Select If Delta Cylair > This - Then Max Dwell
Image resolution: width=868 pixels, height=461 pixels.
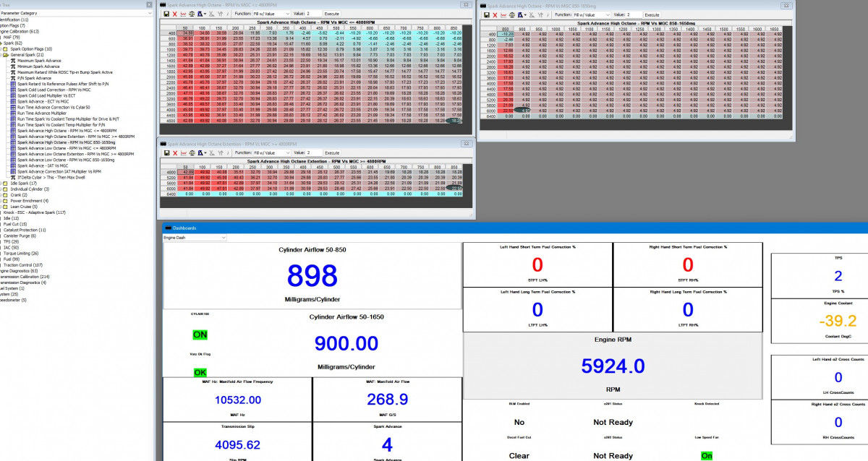52,177
